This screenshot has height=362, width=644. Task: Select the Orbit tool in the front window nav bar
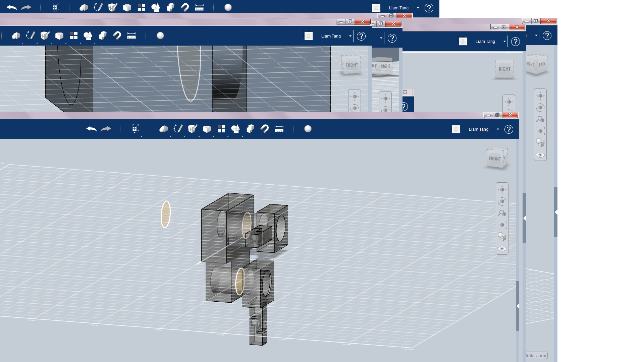click(502, 201)
